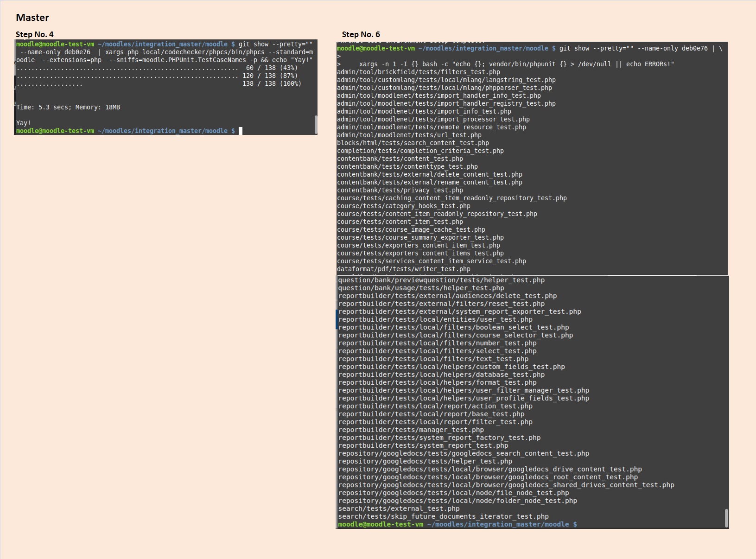This screenshot has height=559, width=756.
Task: Click import_handler_registry_test.php path
Action: pyautogui.click(x=446, y=103)
